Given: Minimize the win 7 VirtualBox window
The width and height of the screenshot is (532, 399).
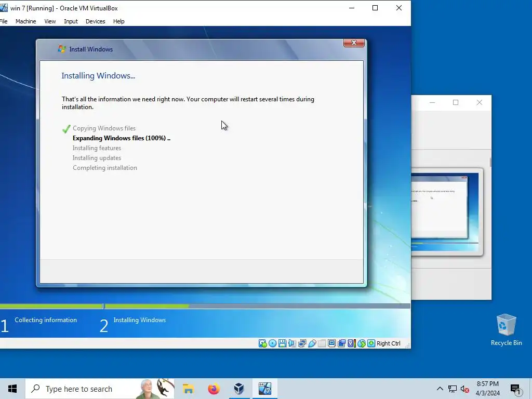Looking at the screenshot, I should tap(352, 8).
